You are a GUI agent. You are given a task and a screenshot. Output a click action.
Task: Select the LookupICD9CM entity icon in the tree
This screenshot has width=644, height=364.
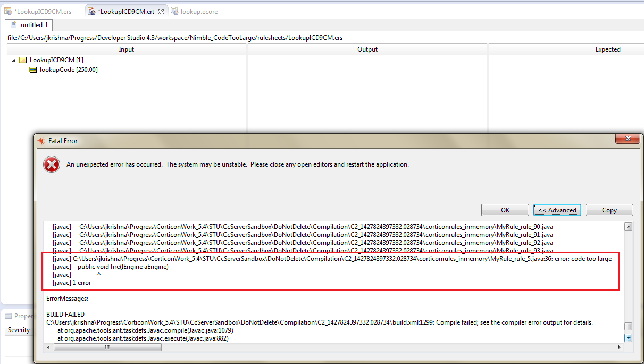pos(22,60)
